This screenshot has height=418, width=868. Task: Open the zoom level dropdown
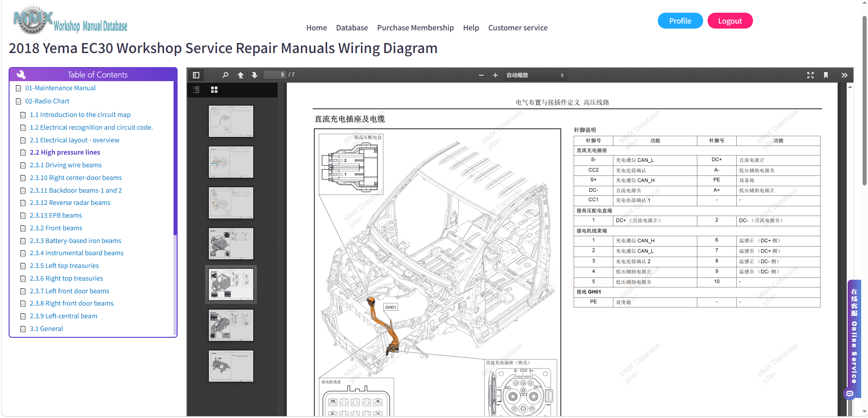[x=535, y=75]
